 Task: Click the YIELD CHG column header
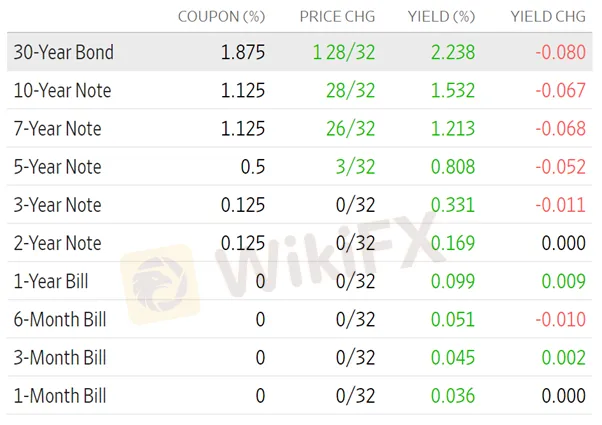pyautogui.click(x=548, y=17)
